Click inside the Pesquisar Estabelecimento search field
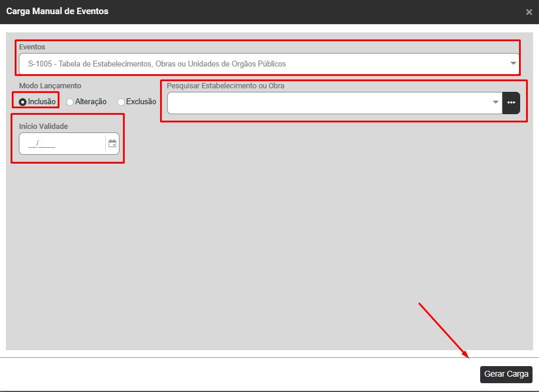The image size is (539, 392). pyautogui.click(x=330, y=103)
